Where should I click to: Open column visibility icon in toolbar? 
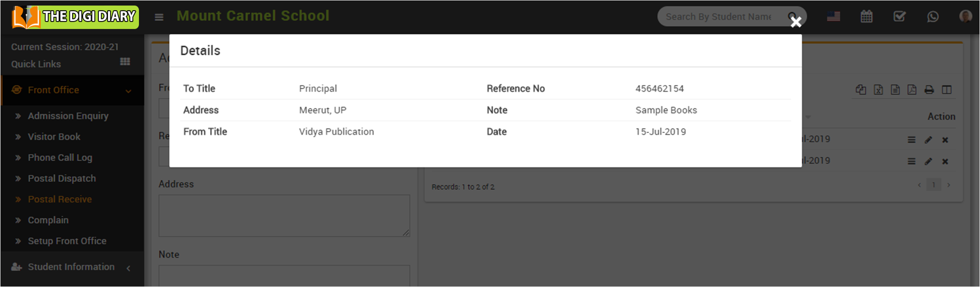(x=946, y=90)
